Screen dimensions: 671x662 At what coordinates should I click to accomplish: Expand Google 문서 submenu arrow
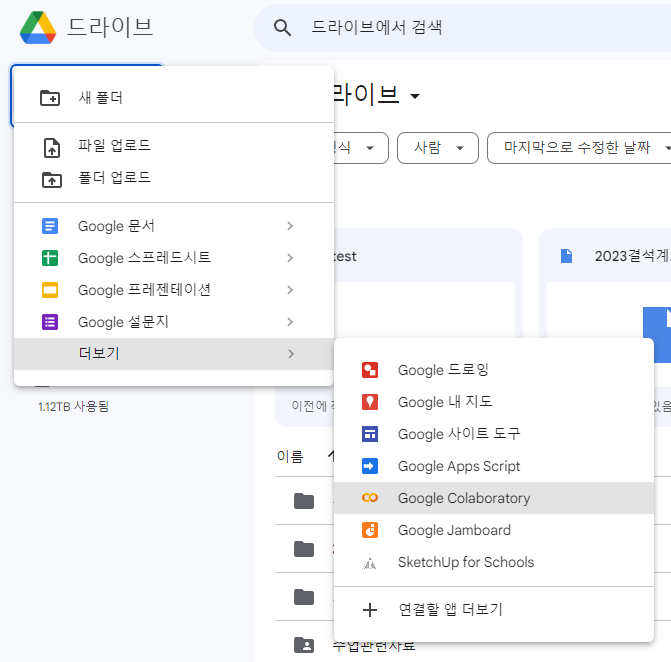(290, 226)
